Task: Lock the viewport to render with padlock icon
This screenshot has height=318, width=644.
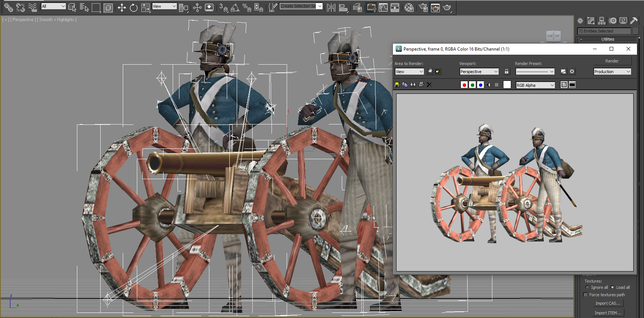Action: click(506, 72)
